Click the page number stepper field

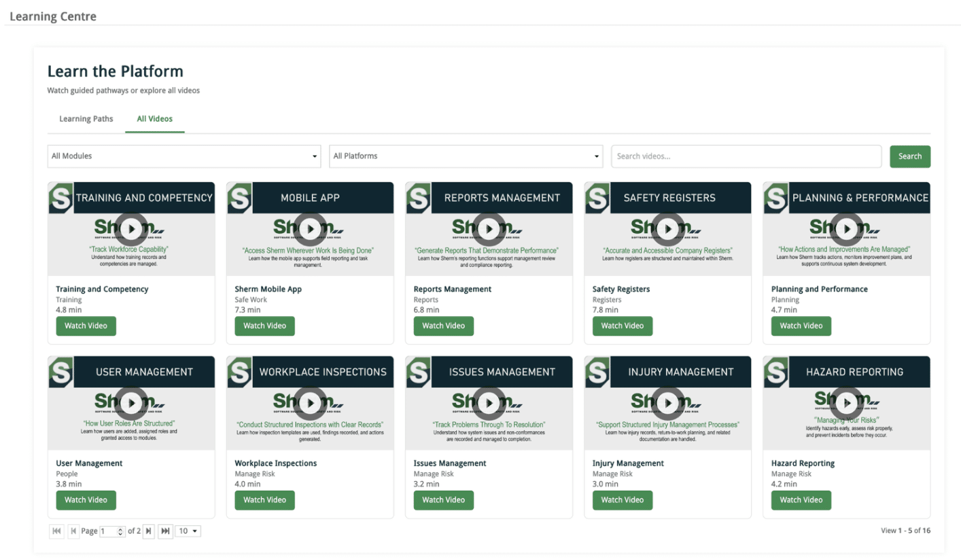pos(111,531)
